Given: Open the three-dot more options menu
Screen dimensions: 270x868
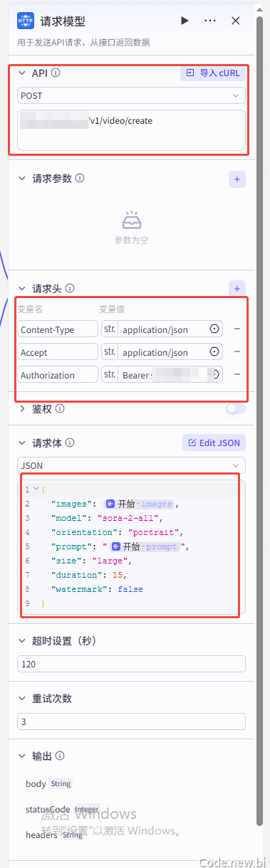Looking at the screenshot, I should click(210, 21).
